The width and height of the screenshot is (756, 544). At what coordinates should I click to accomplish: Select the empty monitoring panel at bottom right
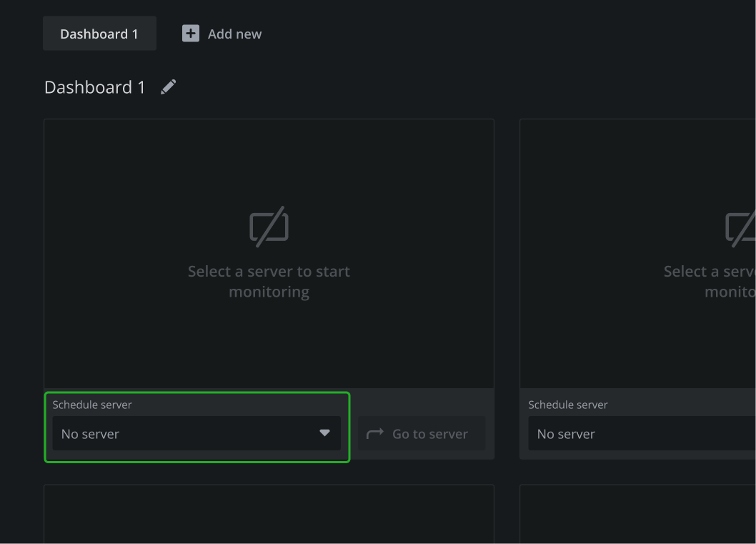coord(637,515)
